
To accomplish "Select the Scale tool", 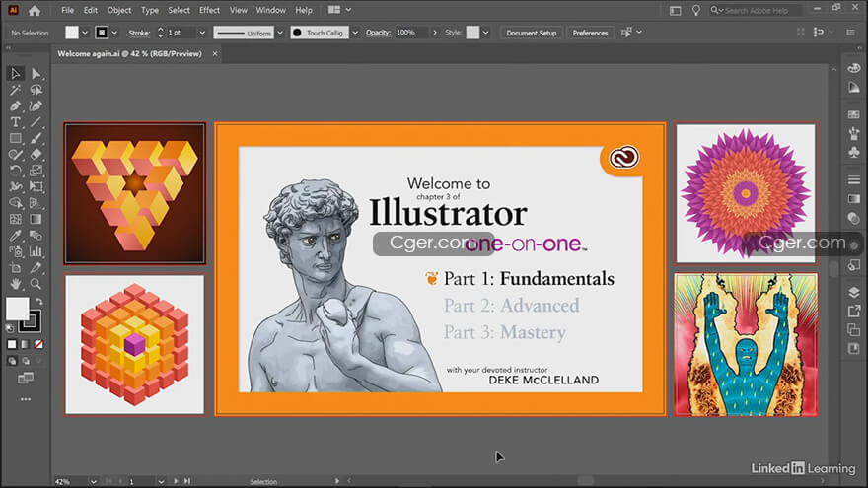I will point(36,171).
